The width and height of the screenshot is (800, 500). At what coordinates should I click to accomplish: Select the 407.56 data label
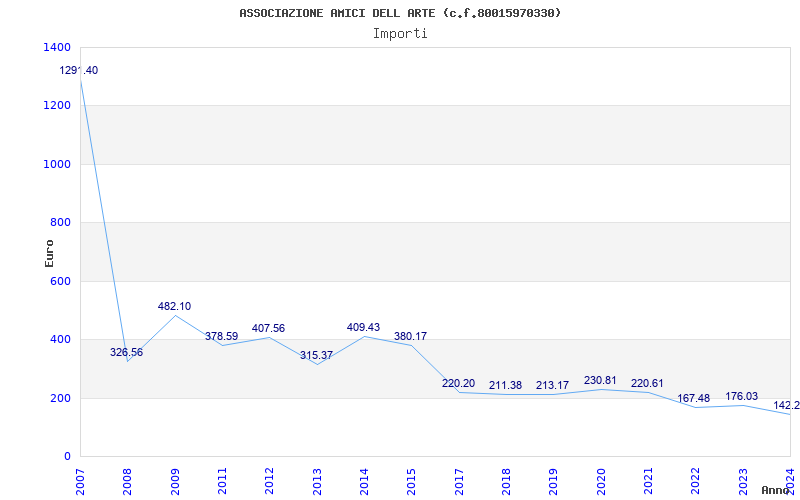pyautogui.click(x=268, y=328)
